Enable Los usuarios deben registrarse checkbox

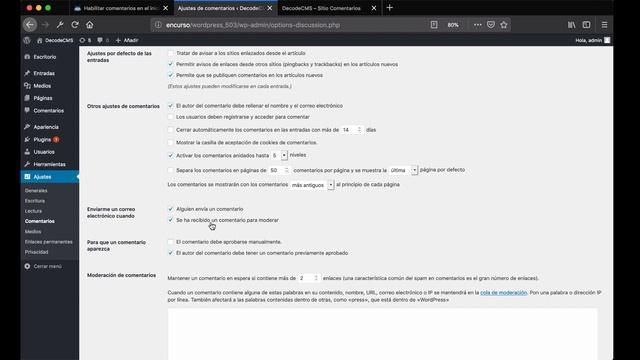pyautogui.click(x=171, y=117)
